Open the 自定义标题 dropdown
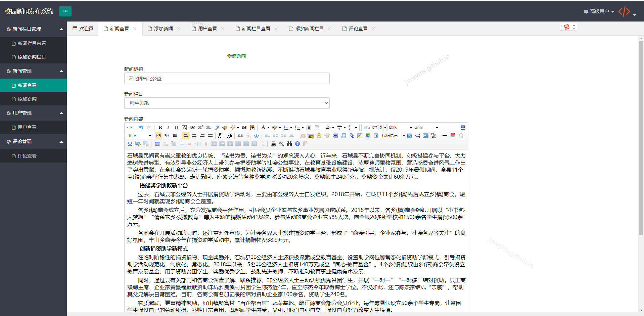The height and width of the screenshot is (316, 644). point(374,128)
